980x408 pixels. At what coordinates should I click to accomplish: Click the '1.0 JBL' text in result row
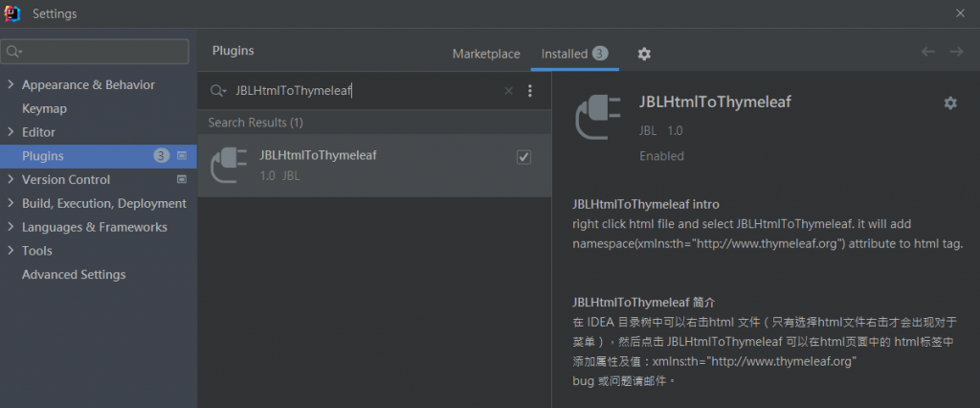coord(279,176)
